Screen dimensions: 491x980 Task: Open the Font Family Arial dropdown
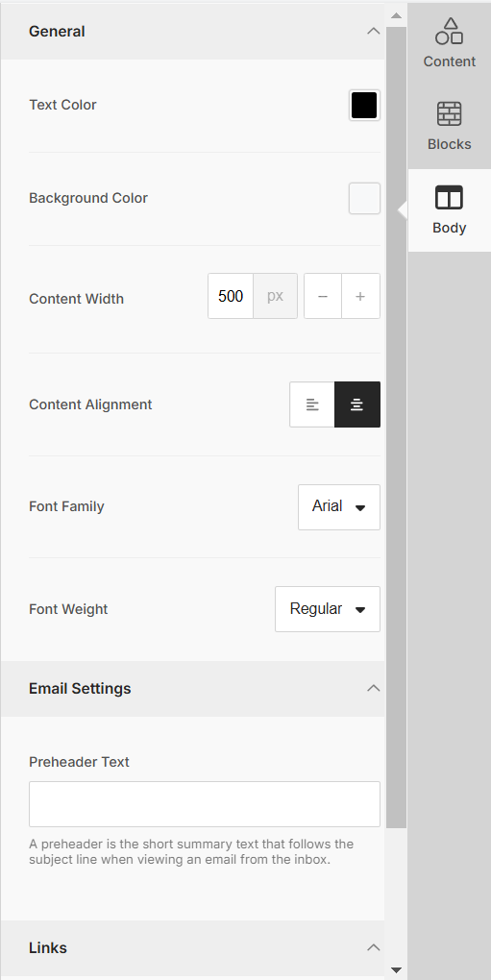[x=339, y=507]
